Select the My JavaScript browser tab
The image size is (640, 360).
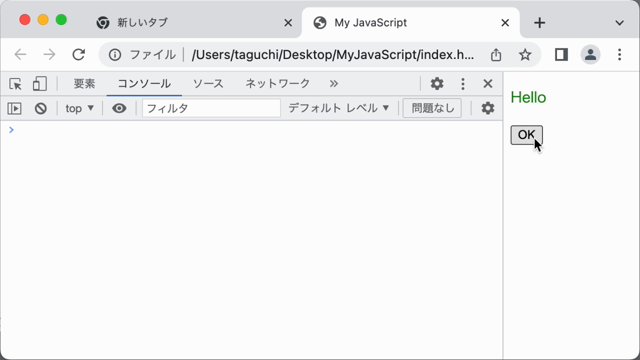pos(410,22)
